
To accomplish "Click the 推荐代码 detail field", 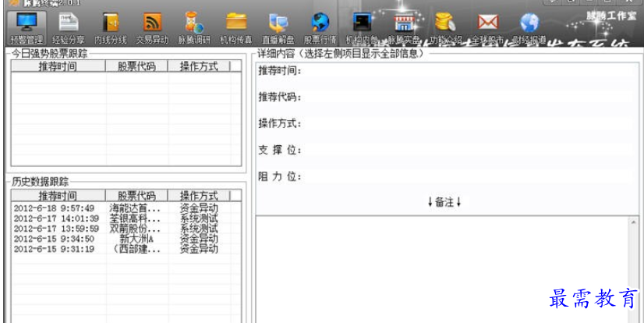I will point(470,97).
